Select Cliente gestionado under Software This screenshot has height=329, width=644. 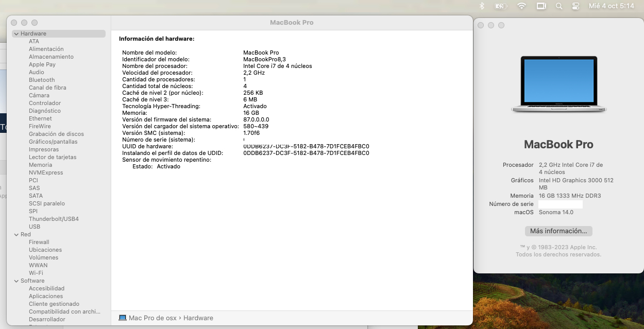click(54, 304)
